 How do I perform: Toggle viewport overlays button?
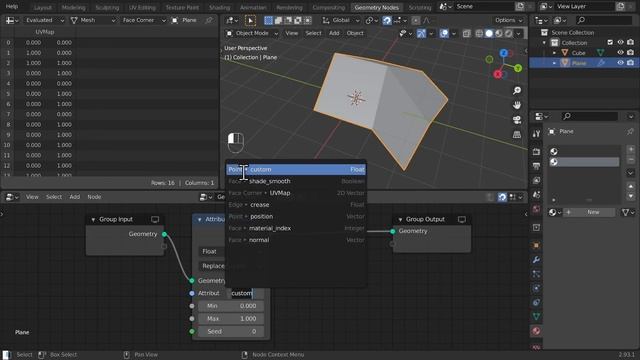click(x=444, y=33)
